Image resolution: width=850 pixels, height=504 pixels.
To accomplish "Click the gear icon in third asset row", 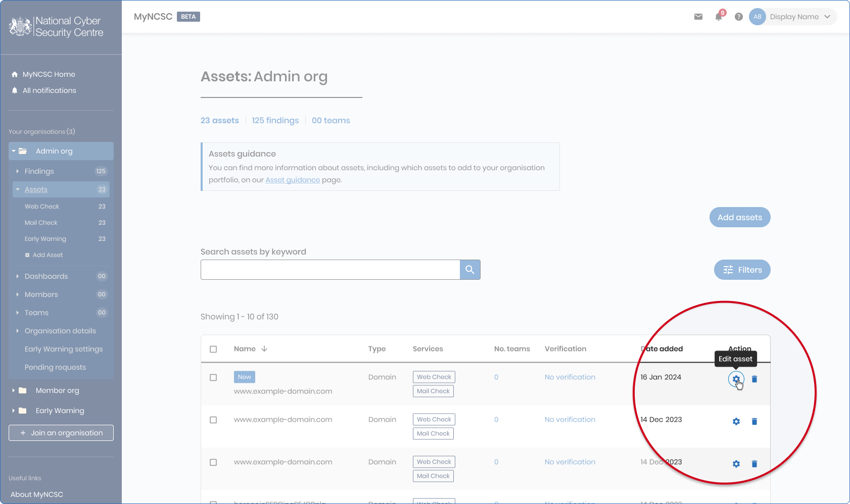I will 736,464.
